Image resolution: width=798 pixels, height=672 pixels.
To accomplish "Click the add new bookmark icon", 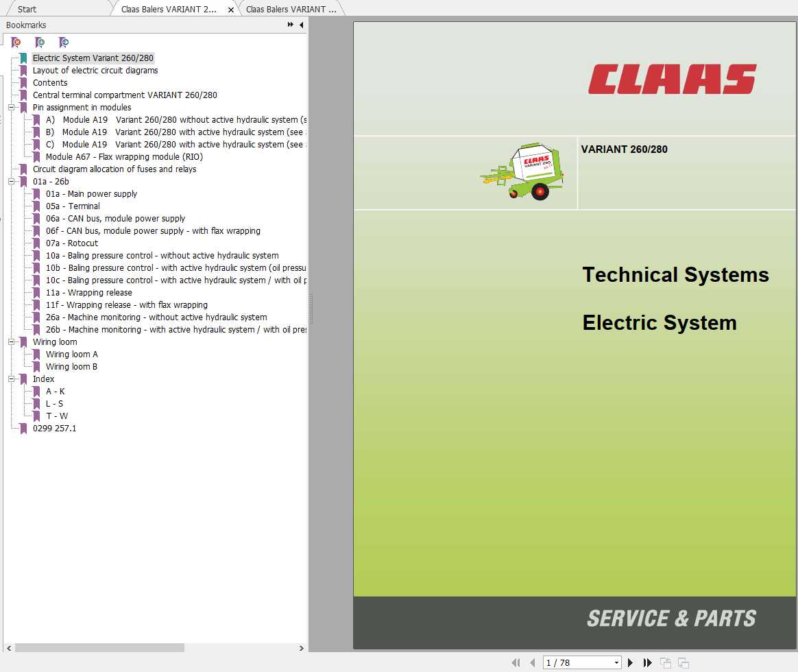I will tap(40, 42).
